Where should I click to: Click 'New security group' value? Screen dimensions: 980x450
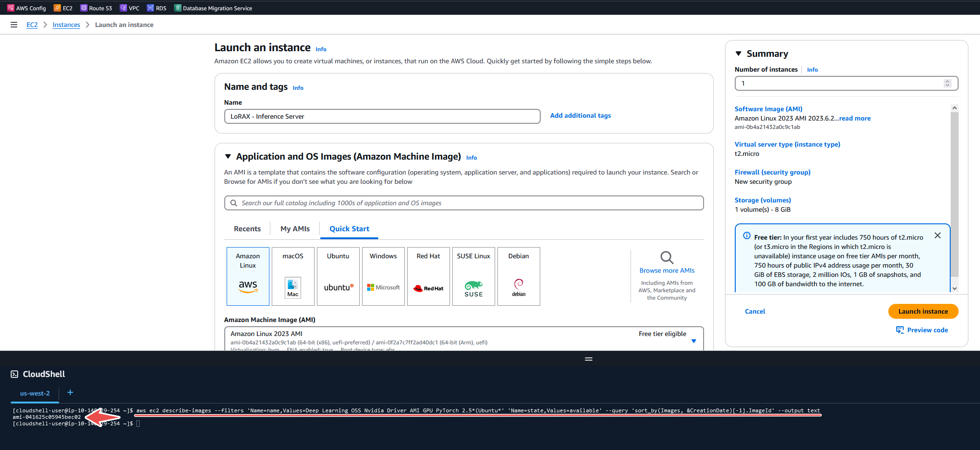(x=763, y=181)
